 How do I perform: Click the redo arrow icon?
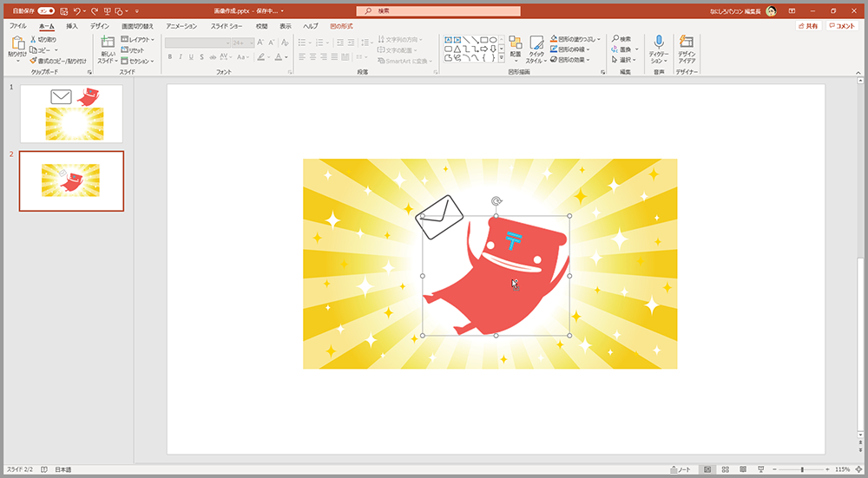pos(95,11)
